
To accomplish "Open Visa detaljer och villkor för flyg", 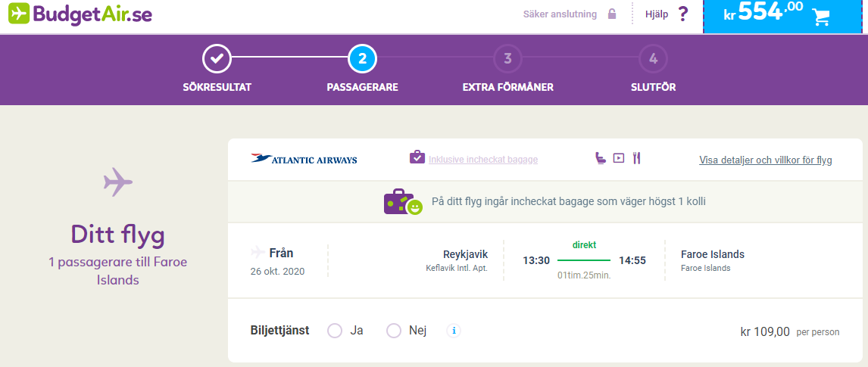I will 766,160.
